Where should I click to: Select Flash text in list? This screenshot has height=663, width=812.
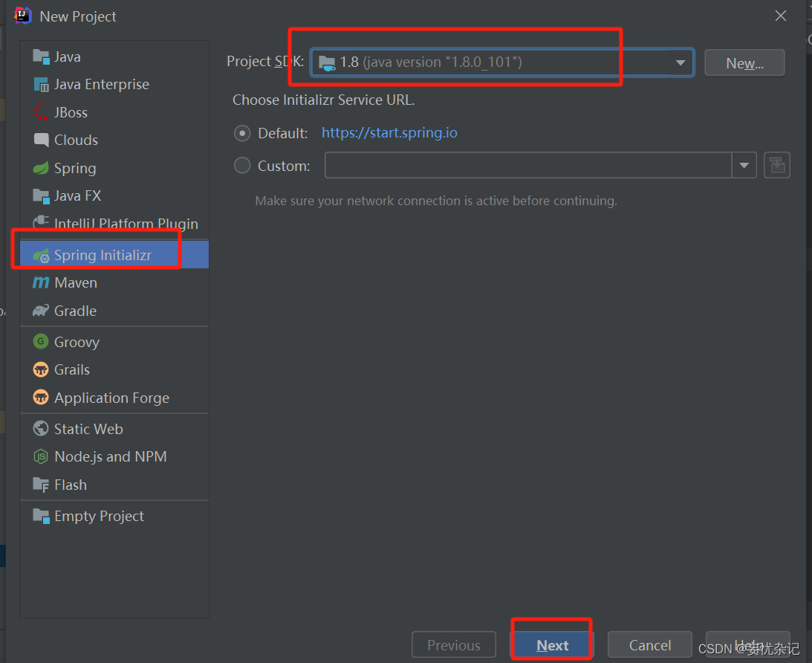[x=71, y=485]
